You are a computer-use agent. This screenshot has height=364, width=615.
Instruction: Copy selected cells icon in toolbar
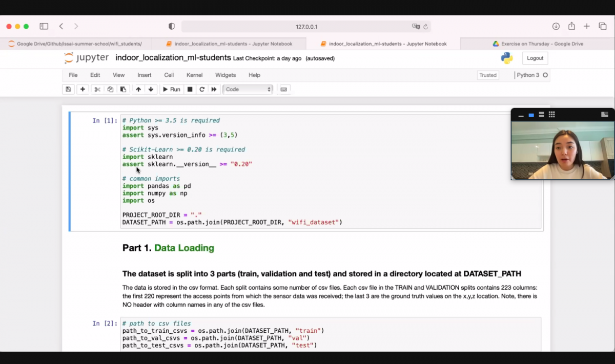[x=110, y=89]
